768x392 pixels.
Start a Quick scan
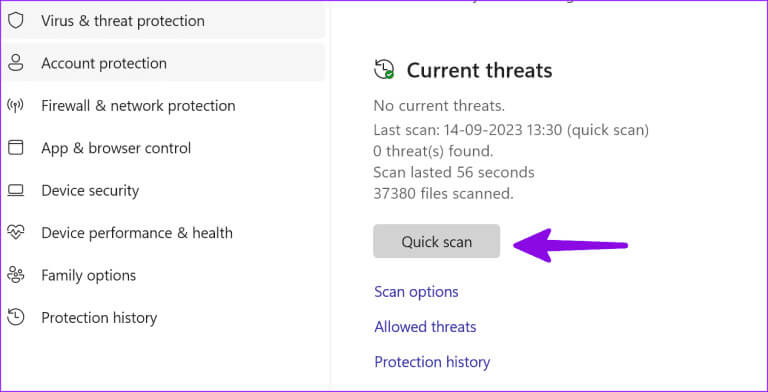[x=436, y=242]
